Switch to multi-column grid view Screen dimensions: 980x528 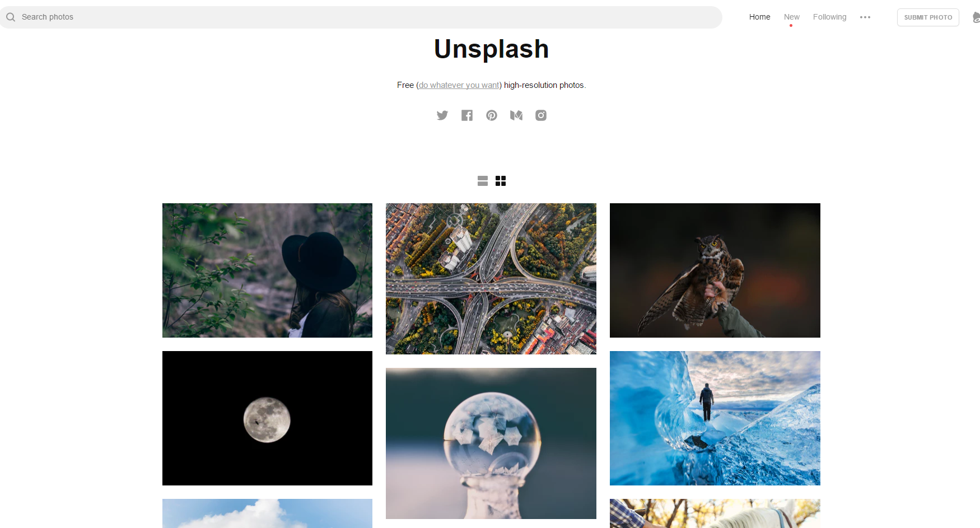501,181
